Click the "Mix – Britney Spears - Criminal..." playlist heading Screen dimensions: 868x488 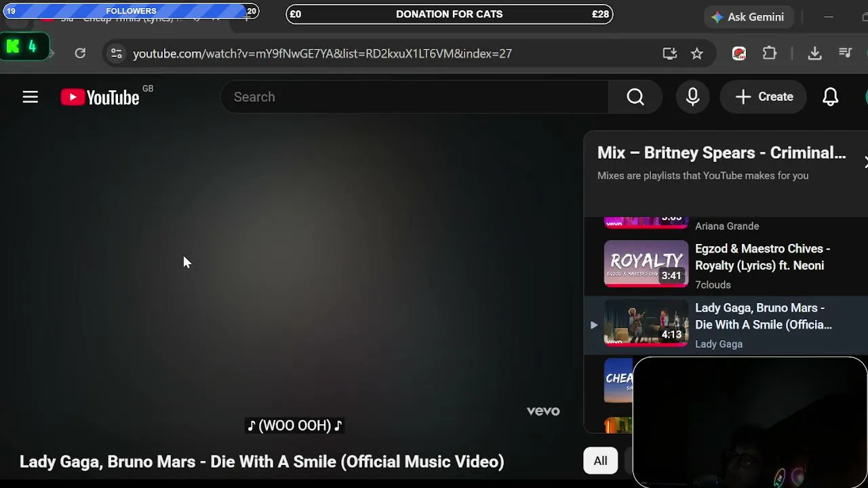click(x=722, y=152)
